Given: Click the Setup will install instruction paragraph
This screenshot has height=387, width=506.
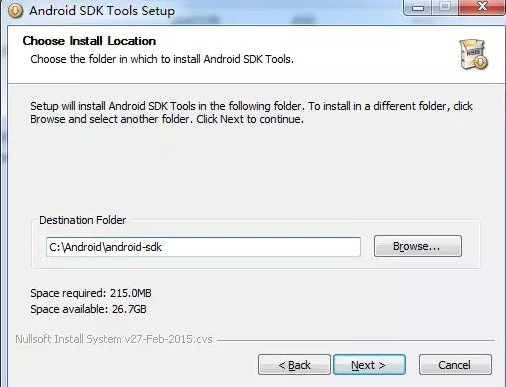Looking at the screenshot, I should [x=251, y=113].
